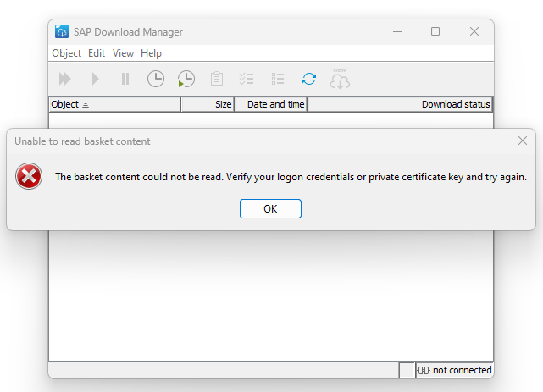Maximize the SAP Download Manager window
This screenshot has height=392, width=543.
[435, 32]
